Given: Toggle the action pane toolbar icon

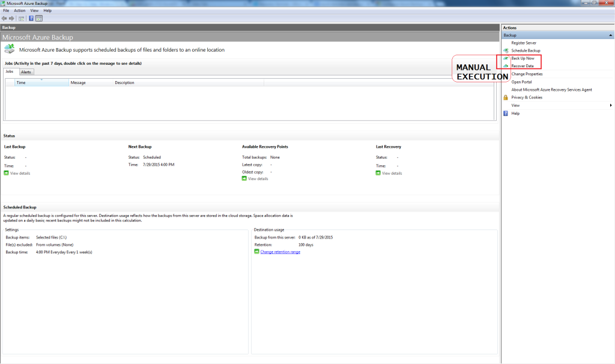Looking at the screenshot, I should [x=38, y=18].
